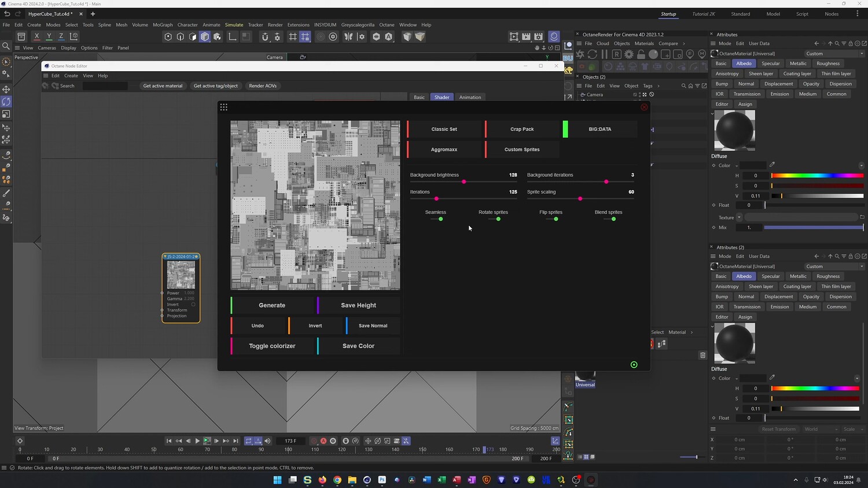
Task: Click Get active material button
Action: click(163, 86)
